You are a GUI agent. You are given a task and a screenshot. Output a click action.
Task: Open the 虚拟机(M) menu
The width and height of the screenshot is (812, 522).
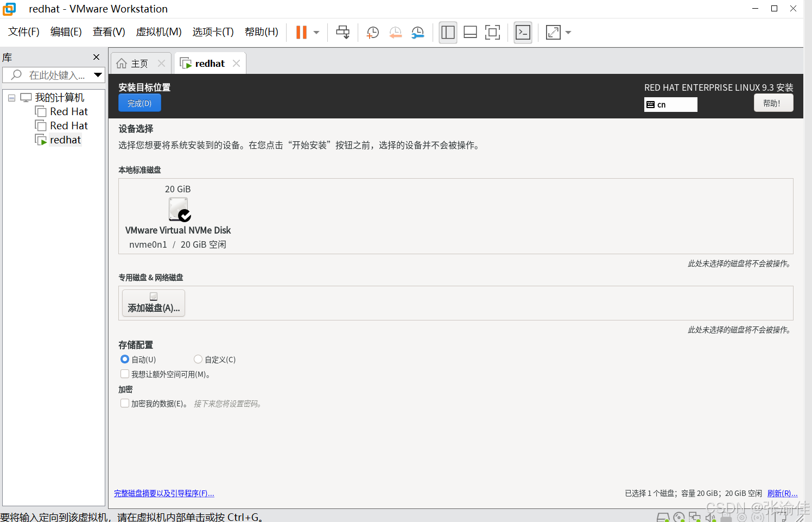[x=158, y=32]
